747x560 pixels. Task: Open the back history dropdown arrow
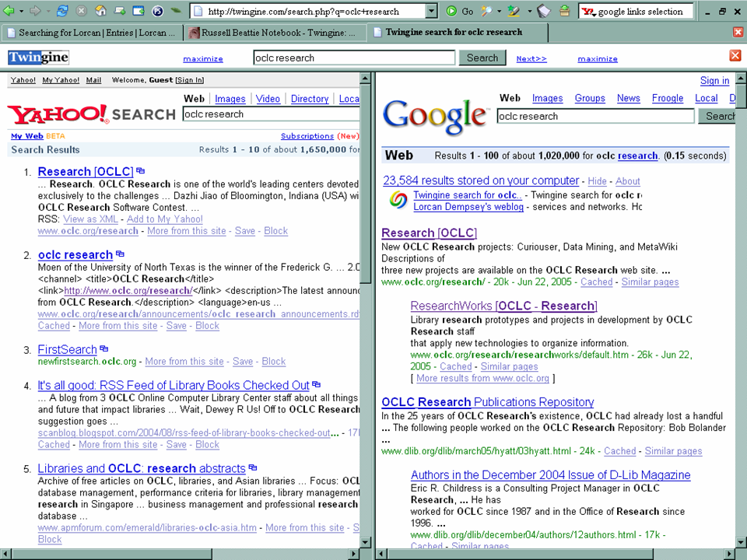click(21, 11)
